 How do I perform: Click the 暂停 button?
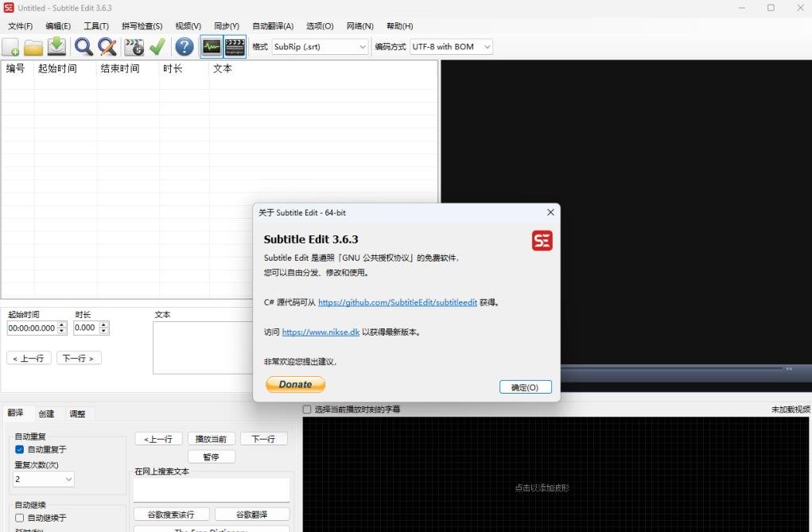coord(212,457)
